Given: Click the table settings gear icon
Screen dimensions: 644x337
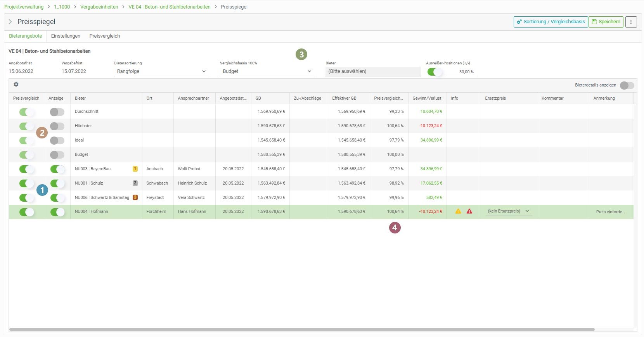Looking at the screenshot, I should click(x=16, y=84).
